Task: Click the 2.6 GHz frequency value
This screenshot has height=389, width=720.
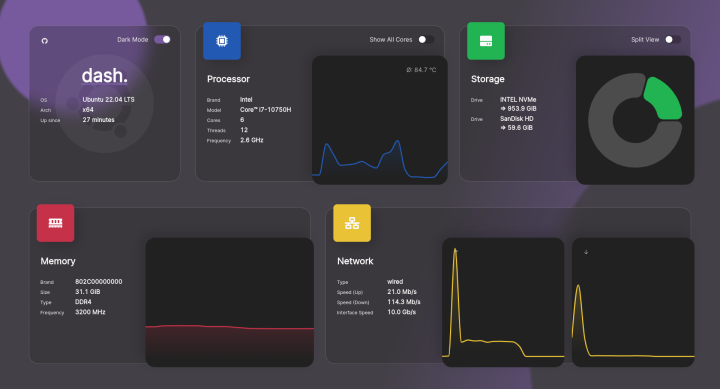Action: pos(252,140)
